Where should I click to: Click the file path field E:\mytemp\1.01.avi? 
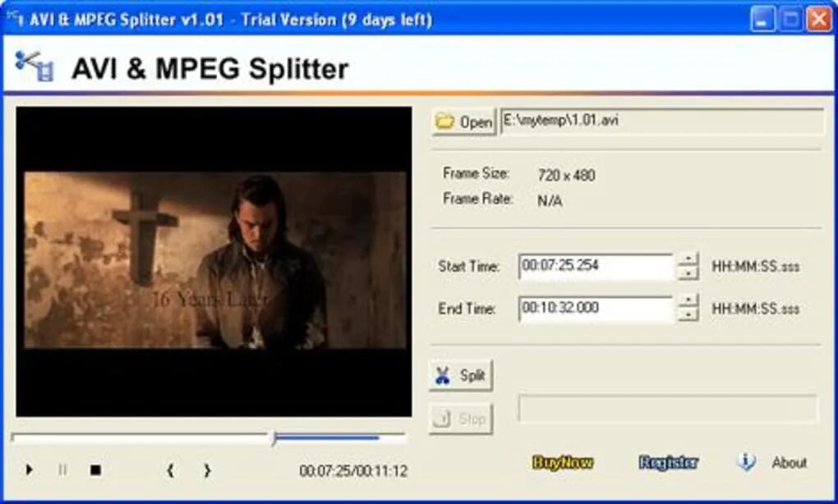click(662, 121)
